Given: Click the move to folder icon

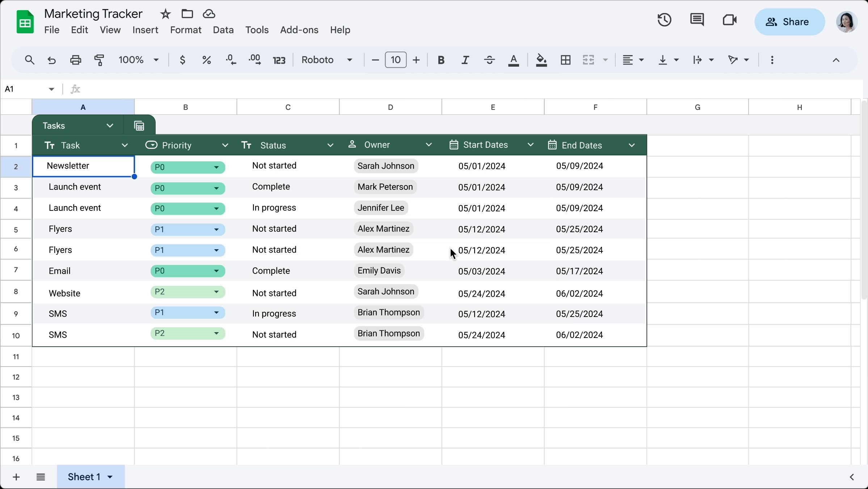Looking at the screenshot, I should tap(187, 14).
